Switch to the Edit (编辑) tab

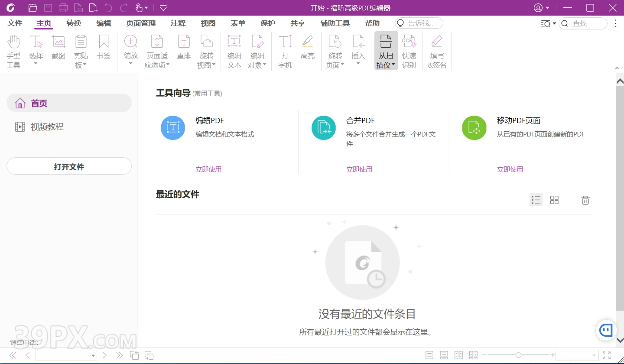coord(104,23)
